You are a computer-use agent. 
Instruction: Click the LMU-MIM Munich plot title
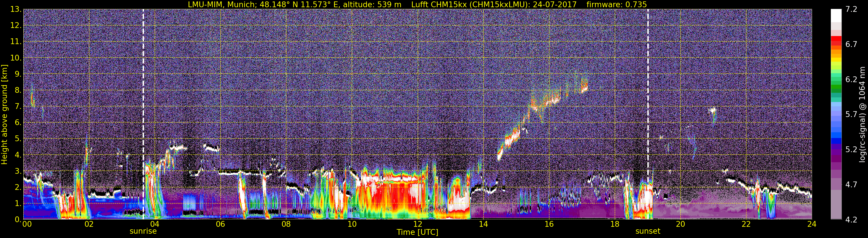pos(417,4)
